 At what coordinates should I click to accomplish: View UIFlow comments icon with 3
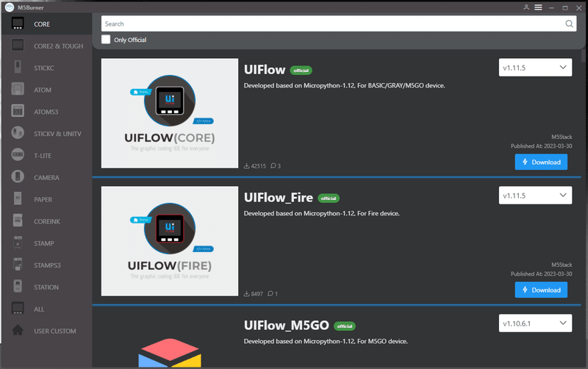[x=273, y=165]
